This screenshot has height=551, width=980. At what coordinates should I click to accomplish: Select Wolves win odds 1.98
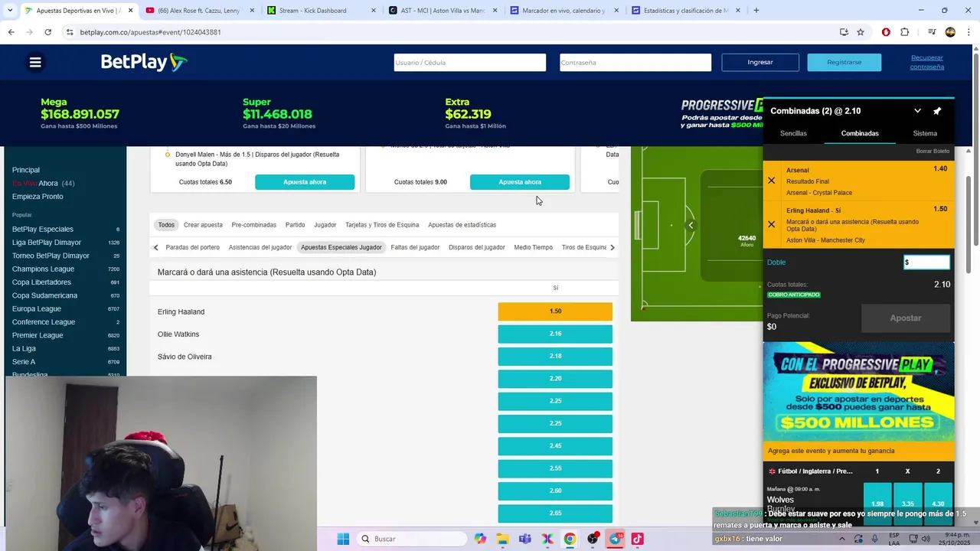click(x=877, y=503)
